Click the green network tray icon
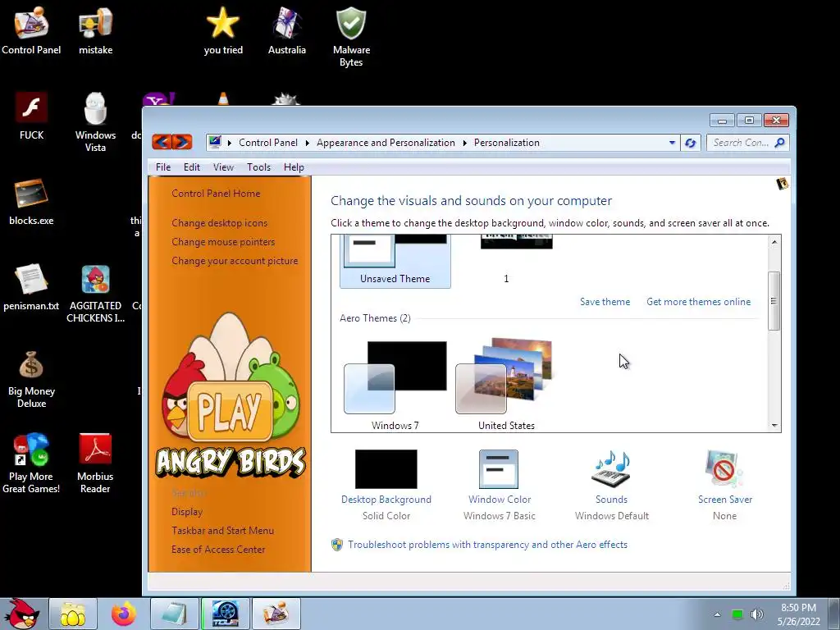This screenshot has width=840, height=630. [737, 614]
